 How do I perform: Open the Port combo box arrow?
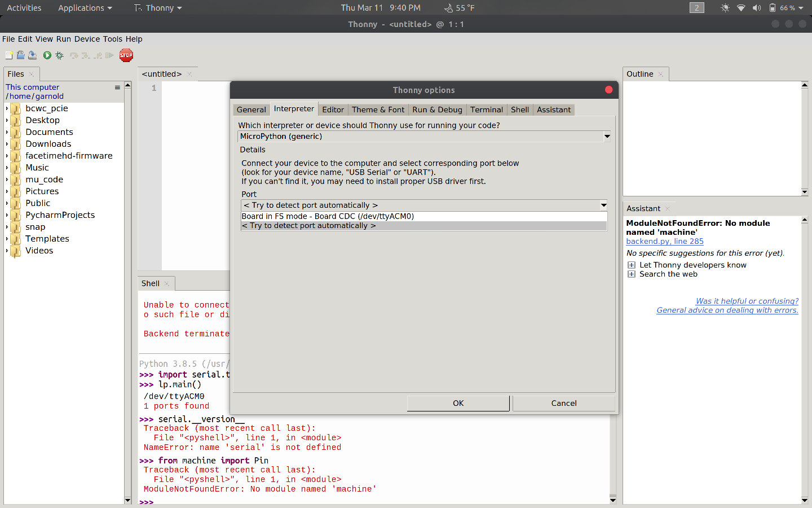603,205
